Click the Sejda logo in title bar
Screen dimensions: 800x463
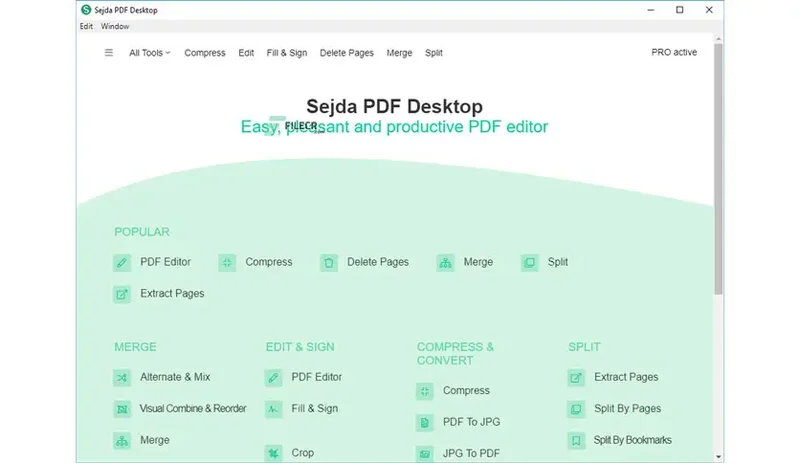pos(86,10)
